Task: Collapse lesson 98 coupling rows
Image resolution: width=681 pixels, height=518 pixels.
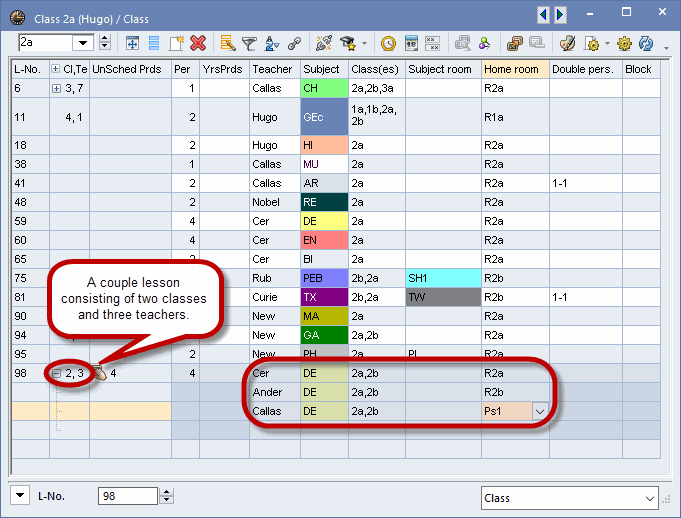Action: [x=56, y=373]
